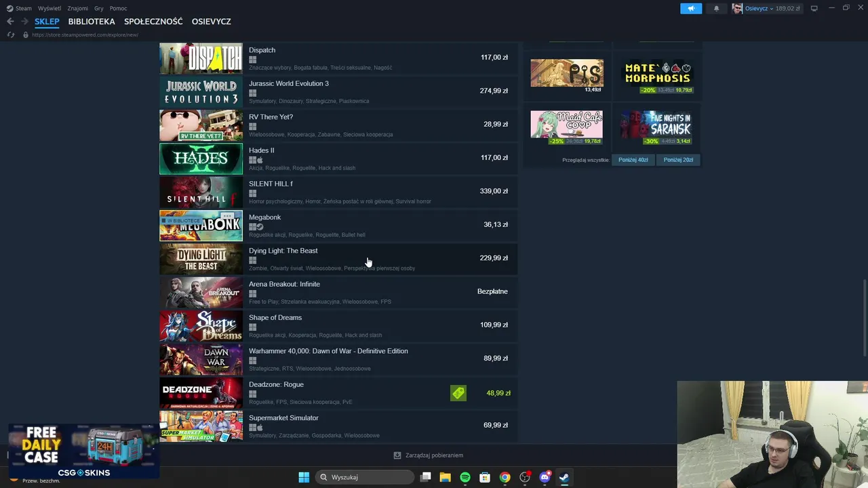Click Zarządzaj pobieraniem link
Screen dimensions: 868x488
point(434,455)
